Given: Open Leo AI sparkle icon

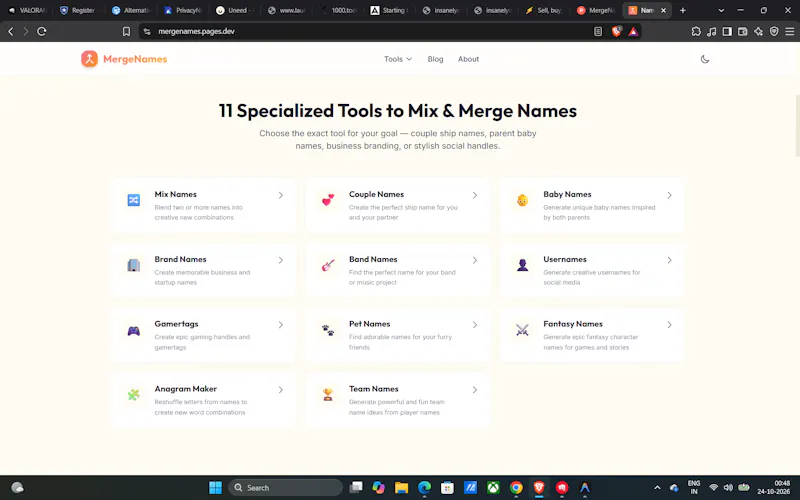Looking at the screenshot, I should click(x=759, y=31).
